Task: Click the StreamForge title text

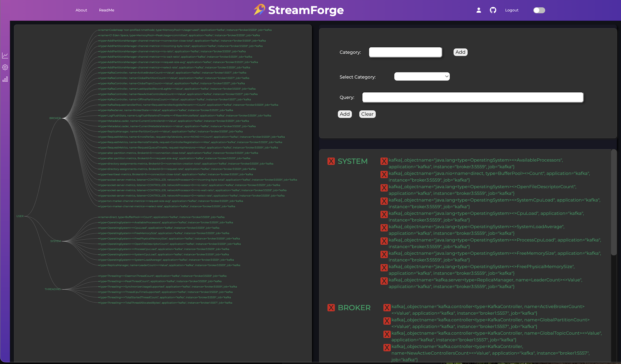Action: pyautogui.click(x=306, y=10)
